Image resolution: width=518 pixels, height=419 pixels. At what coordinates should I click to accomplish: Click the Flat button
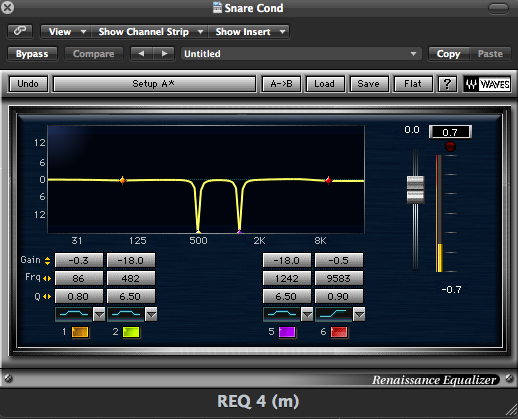click(x=413, y=84)
